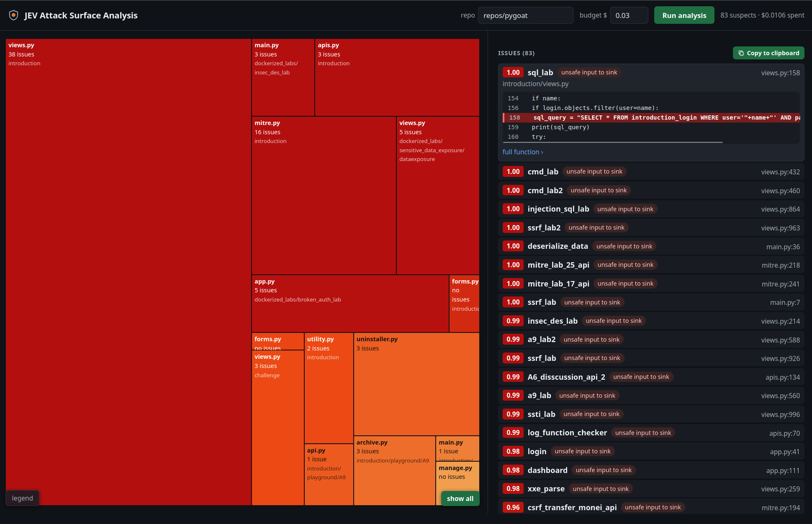Viewport: 812px width, 524px height.
Task: Focus the repo path input field
Action: (x=525, y=15)
